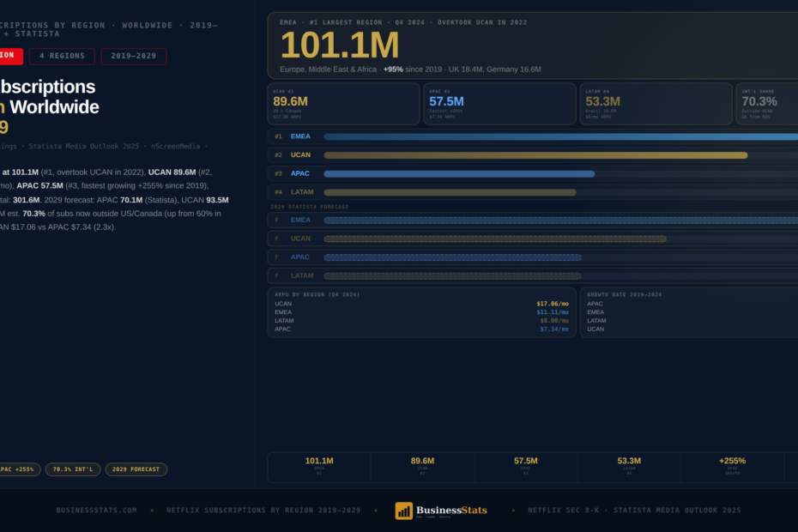798x532 pixels.
Task: Click the bottom 101.1M EMEA #1 stat
Action: tap(319, 466)
